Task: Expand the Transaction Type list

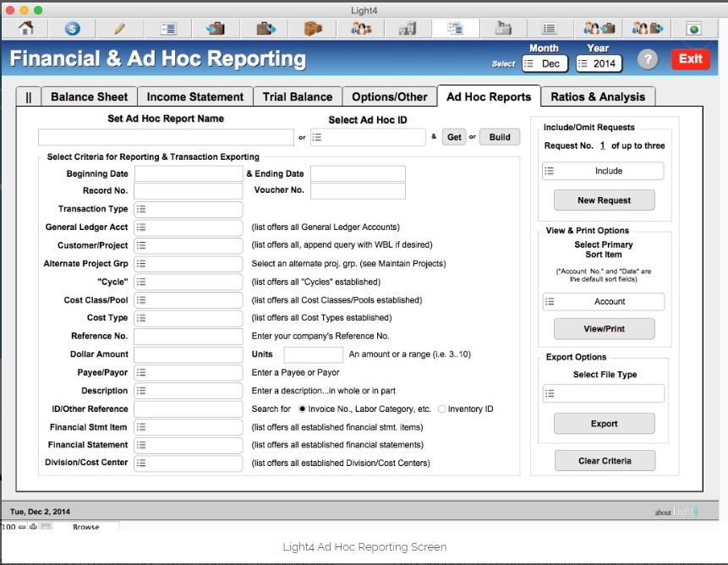Action: (189, 210)
